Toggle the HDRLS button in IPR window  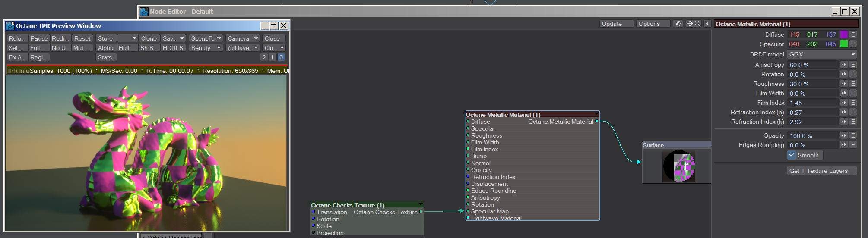click(x=173, y=48)
